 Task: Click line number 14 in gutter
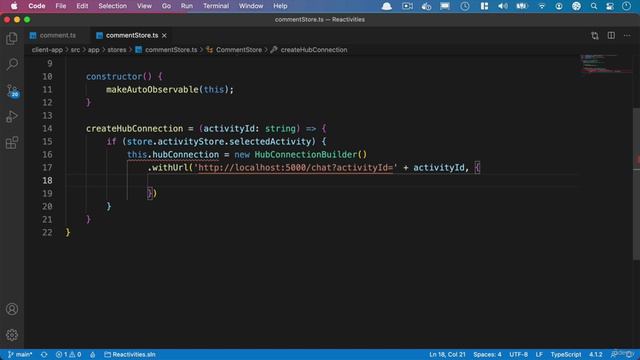point(47,129)
